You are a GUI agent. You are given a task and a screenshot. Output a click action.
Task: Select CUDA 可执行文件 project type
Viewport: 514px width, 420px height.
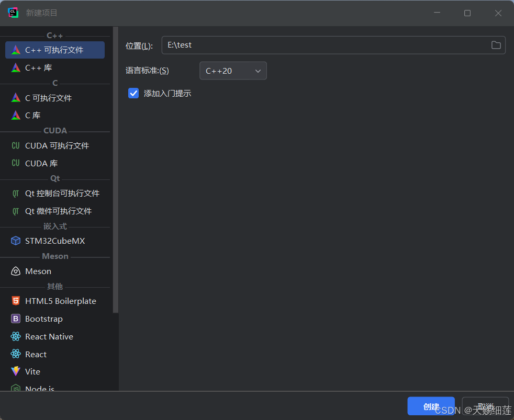(x=55, y=145)
